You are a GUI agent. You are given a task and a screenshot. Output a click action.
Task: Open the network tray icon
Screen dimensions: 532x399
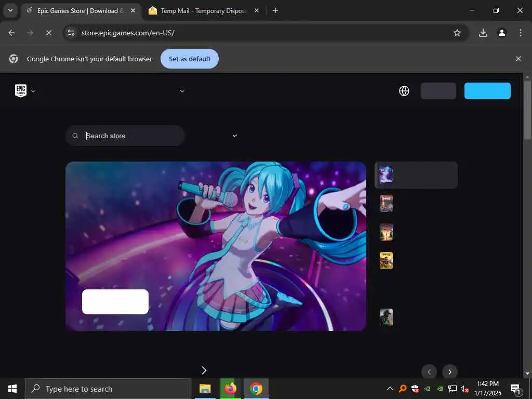(453, 389)
